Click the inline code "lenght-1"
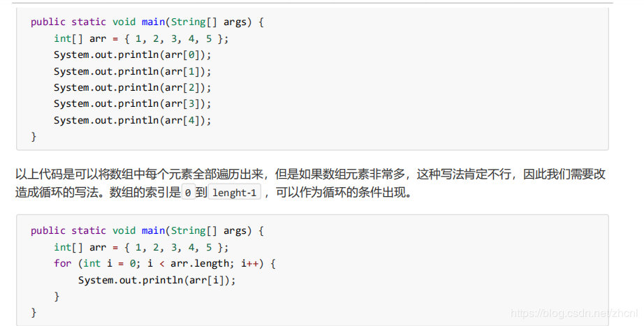The image size is (644, 326). tap(235, 193)
